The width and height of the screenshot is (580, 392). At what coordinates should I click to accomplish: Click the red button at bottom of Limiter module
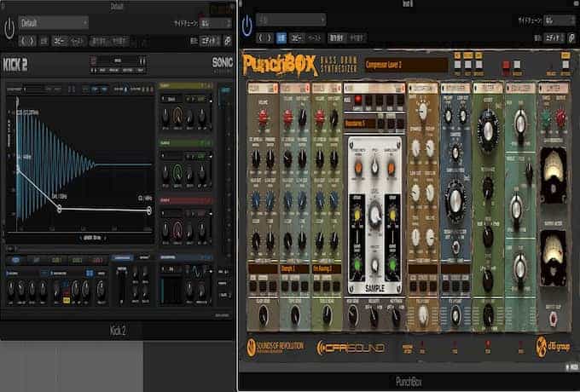553,319
